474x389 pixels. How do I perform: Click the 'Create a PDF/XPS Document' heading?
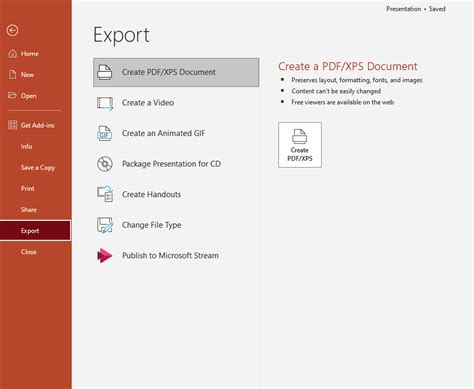click(x=348, y=66)
